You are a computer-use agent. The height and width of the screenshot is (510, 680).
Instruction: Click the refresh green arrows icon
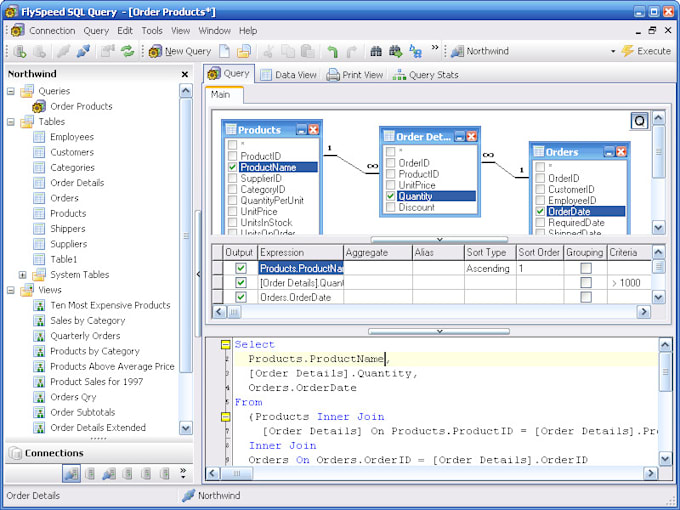[128, 51]
